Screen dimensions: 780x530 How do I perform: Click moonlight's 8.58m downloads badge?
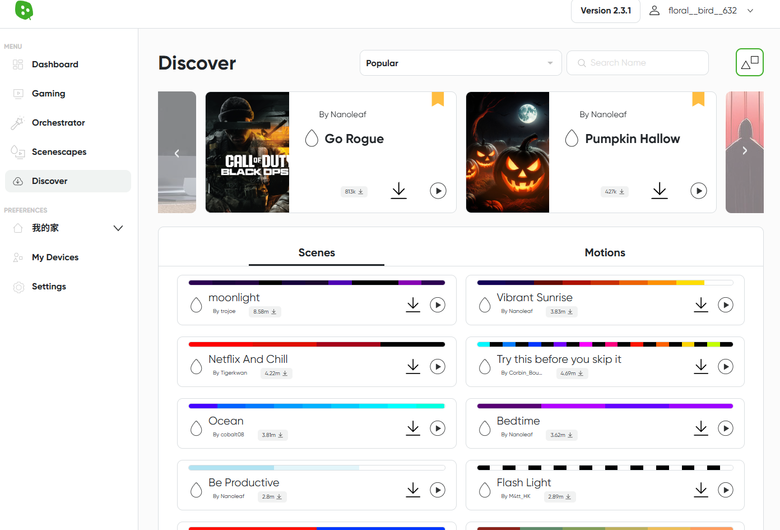coord(265,312)
